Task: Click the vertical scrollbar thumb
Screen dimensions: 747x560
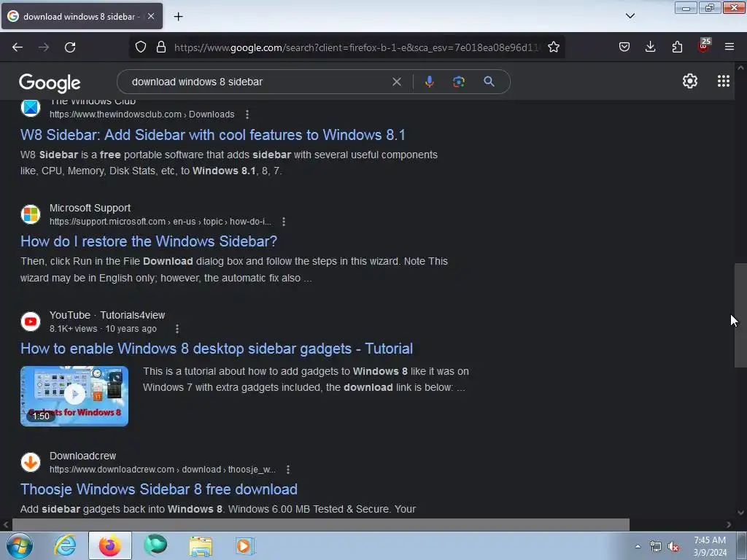Action: click(x=740, y=315)
